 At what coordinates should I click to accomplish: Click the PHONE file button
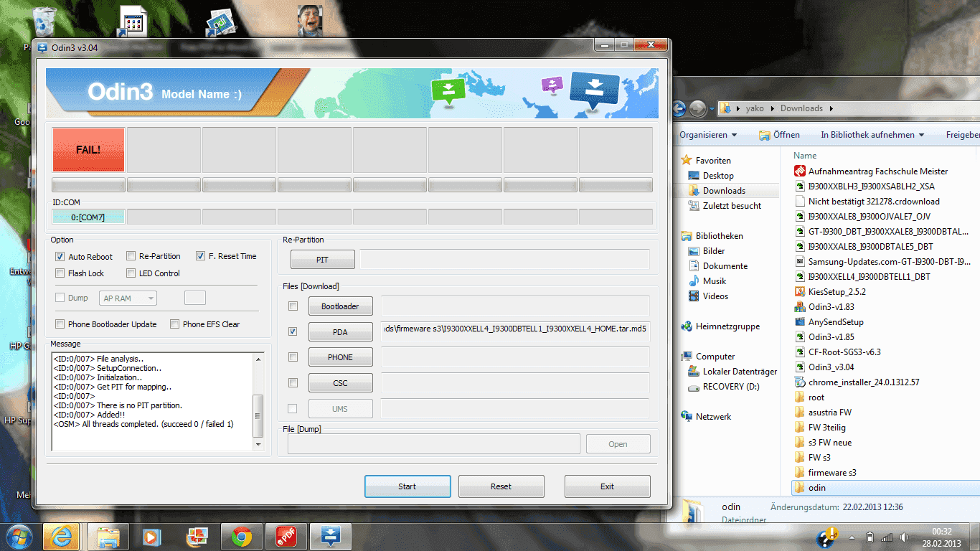click(x=341, y=357)
